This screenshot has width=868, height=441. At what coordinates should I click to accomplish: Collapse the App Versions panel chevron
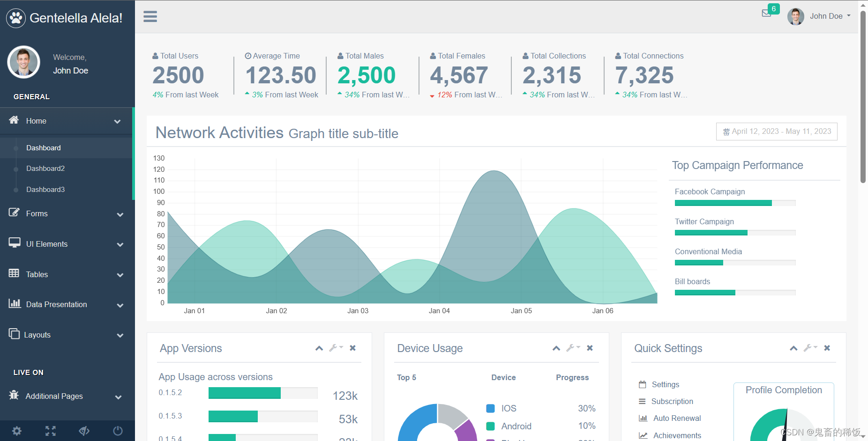pos(319,348)
